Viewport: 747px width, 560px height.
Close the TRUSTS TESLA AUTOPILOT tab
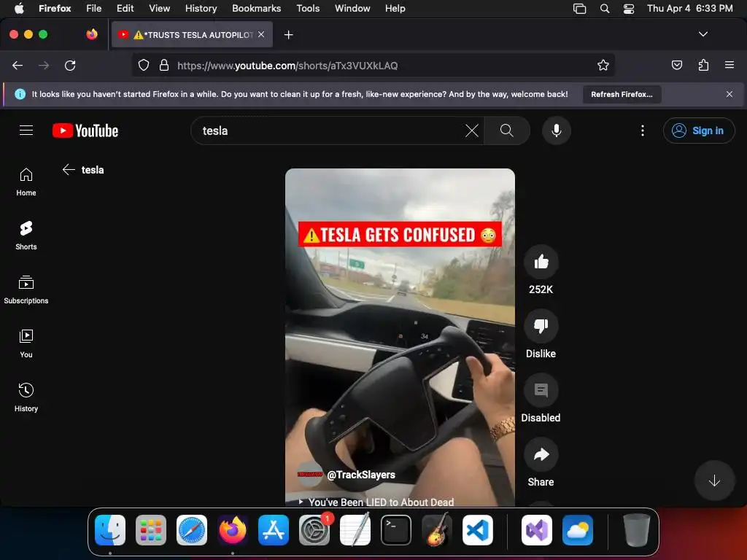[x=261, y=34]
